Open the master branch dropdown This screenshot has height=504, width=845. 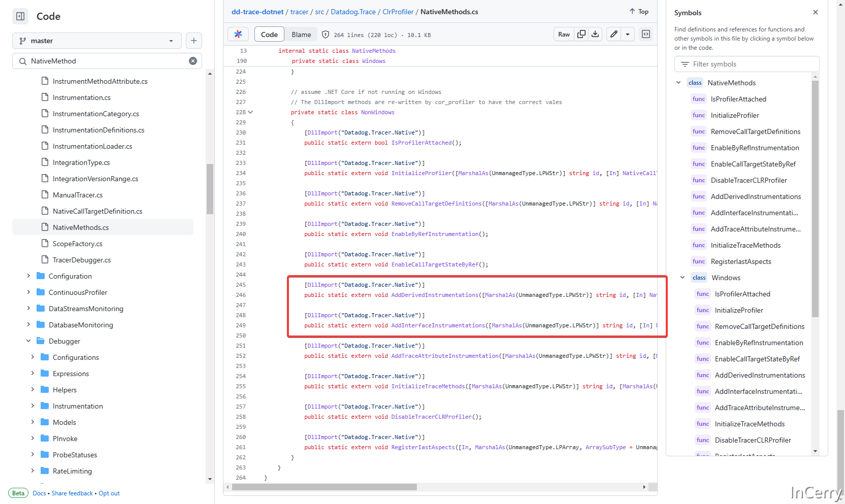tap(96, 41)
